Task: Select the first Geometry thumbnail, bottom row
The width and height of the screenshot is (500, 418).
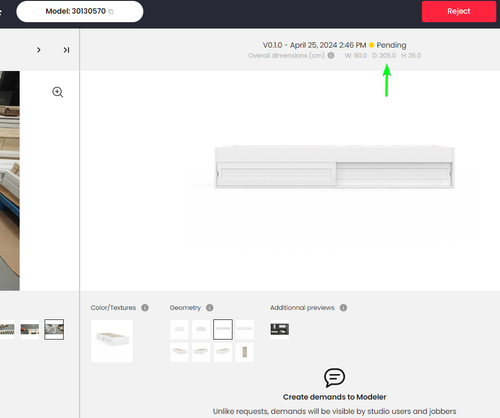Action: [x=179, y=352]
